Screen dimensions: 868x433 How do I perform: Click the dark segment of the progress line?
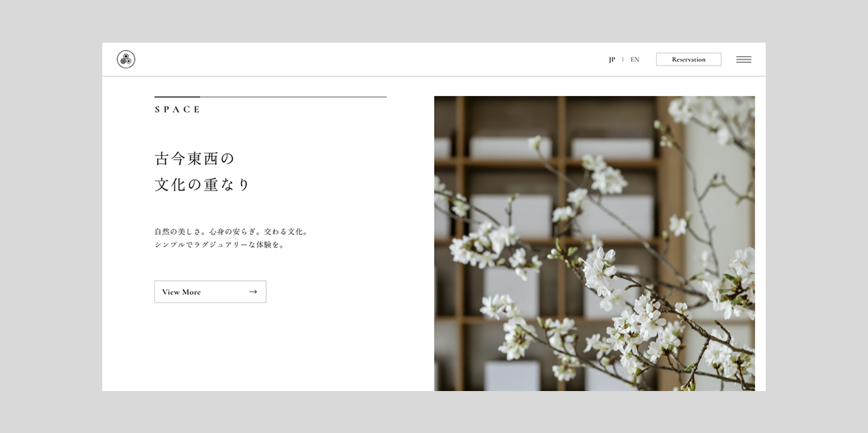pyautogui.click(x=177, y=97)
